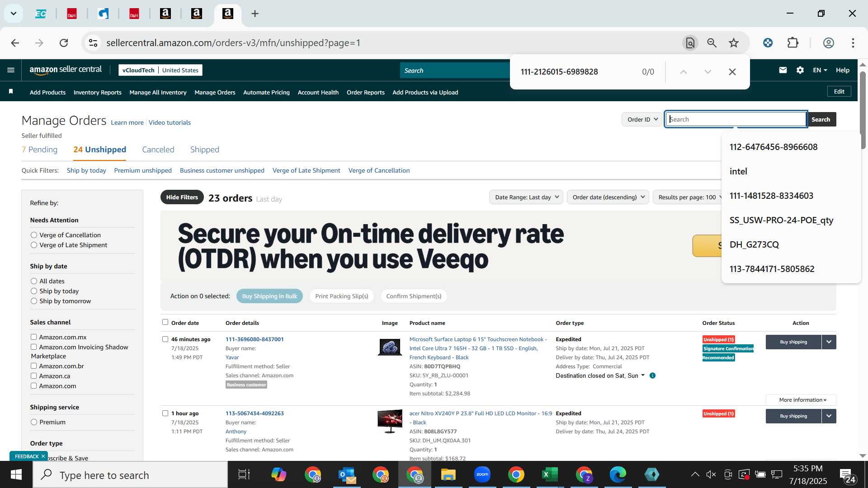Expand Buy shipping arrow for Surface Laptop order

point(829,342)
